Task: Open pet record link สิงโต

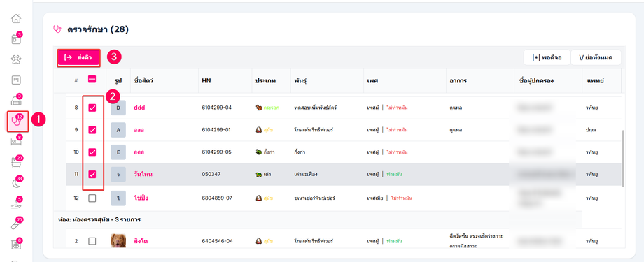Action: click(141, 241)
